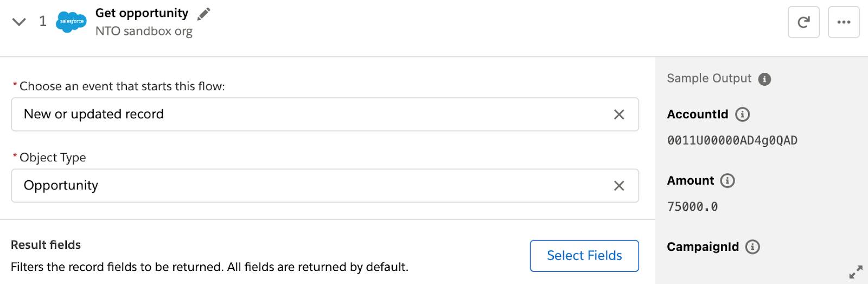Open the event selection dropdown
The image size is (868, 284).
[315, 115]
